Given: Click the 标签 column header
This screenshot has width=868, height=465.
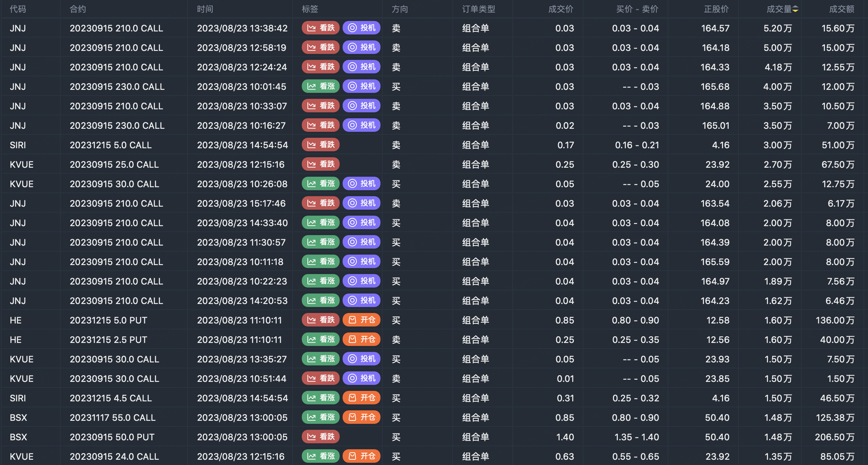Looking at the screenshot, I should click(310, 9).
